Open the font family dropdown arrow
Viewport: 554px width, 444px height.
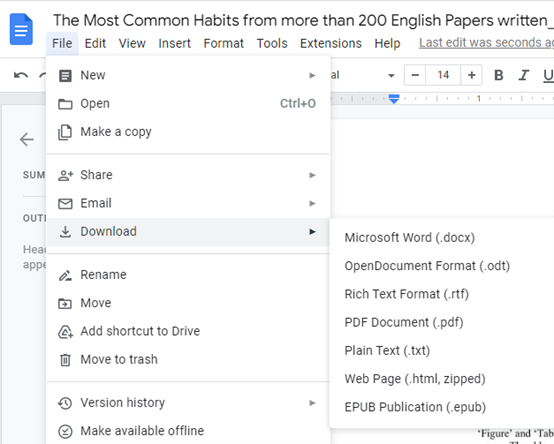(391, 76)
